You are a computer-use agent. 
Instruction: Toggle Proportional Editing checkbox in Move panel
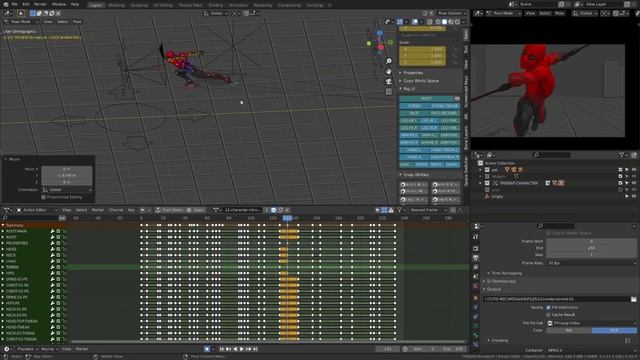(x=44, y=197)
